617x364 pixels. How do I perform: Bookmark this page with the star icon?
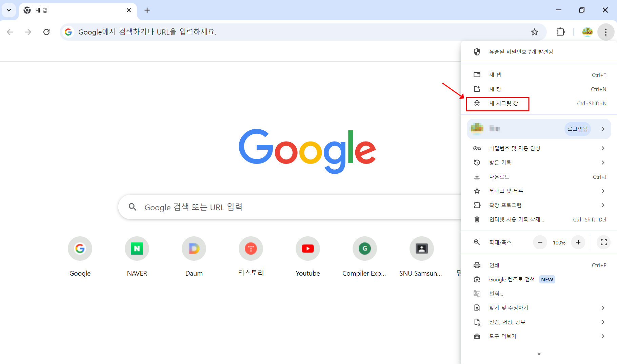point(535,32)
